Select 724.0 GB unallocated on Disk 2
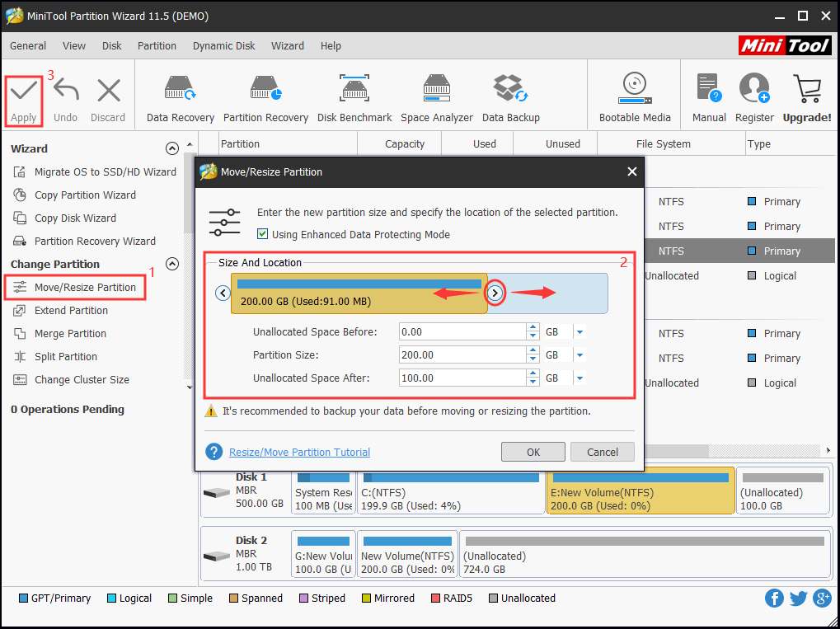840x629 pixels. click(644, 555)
